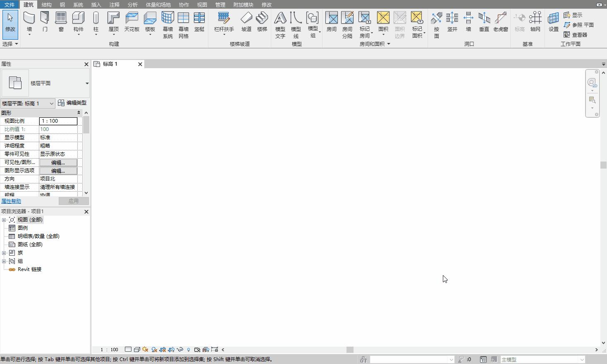This screenshot has width=607, height=364.
Task: Open the 墙 wall dropdown arrow
Action: pyautogui.click(x=29, y=35)
